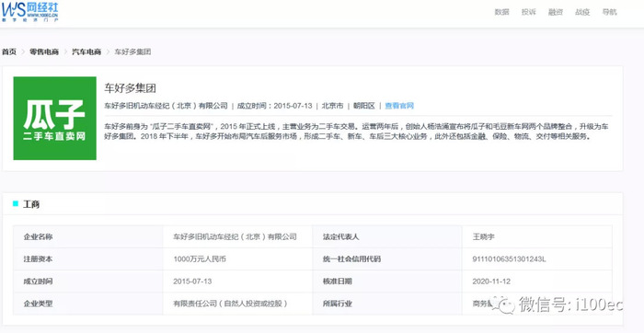The height and width of the screenshot is (333, 644).
Task: Follow the 查看官网 link
Action: [x=399, y=106]
